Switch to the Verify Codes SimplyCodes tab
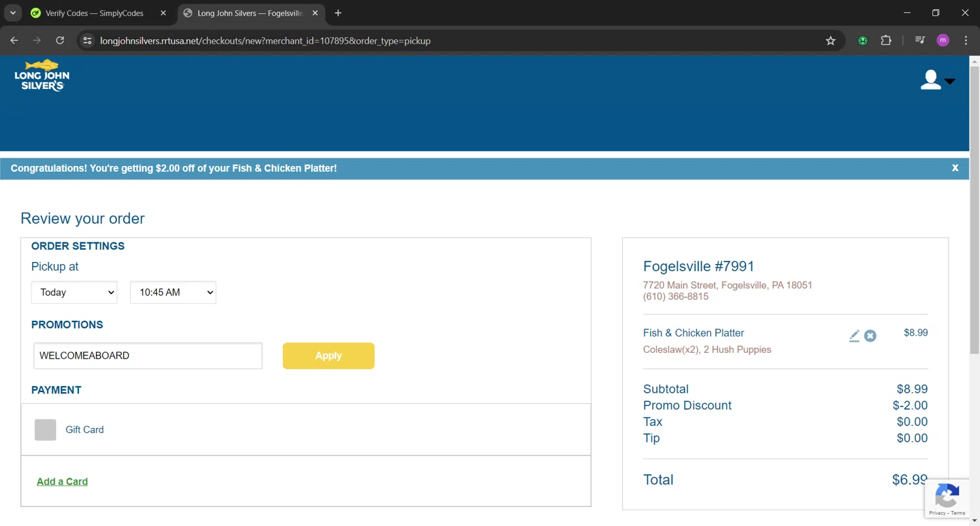Image resolution: width=980 pixels, height=526 pixels. click(94, 13)
